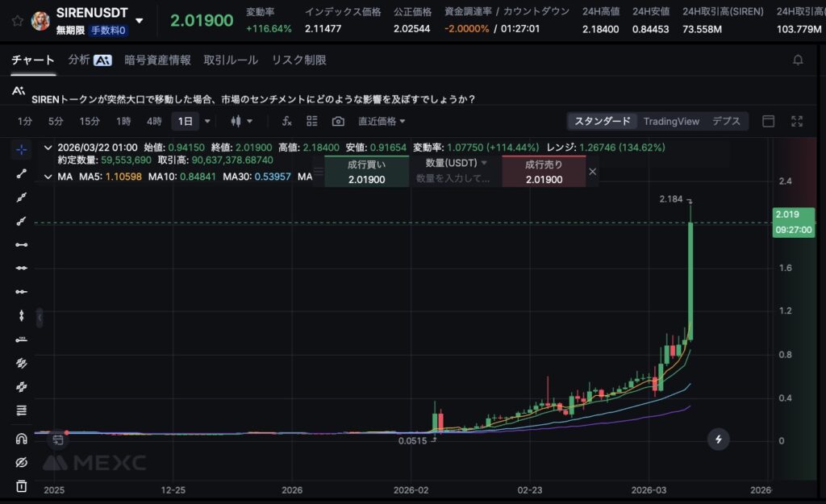Select the crosshair cursor tool

click(x=22, y=149)
